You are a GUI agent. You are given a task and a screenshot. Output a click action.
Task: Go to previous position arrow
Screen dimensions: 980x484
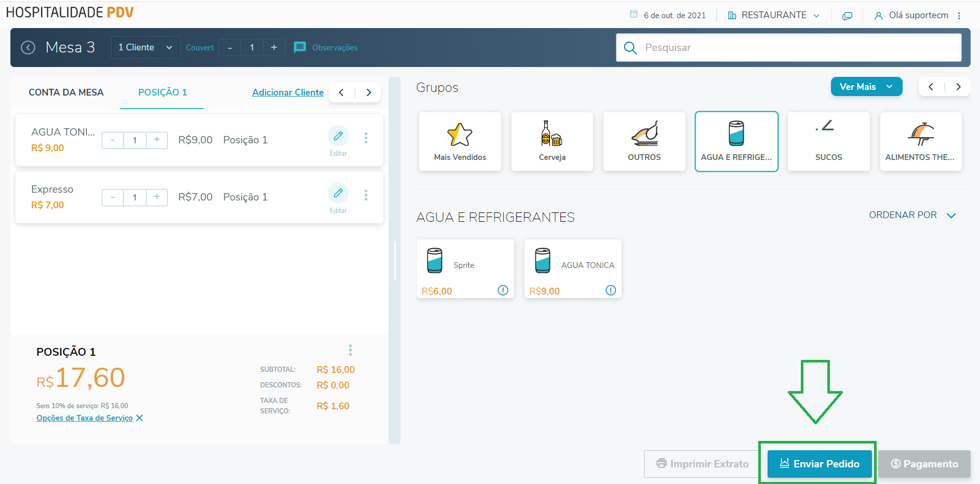point(342,92)
